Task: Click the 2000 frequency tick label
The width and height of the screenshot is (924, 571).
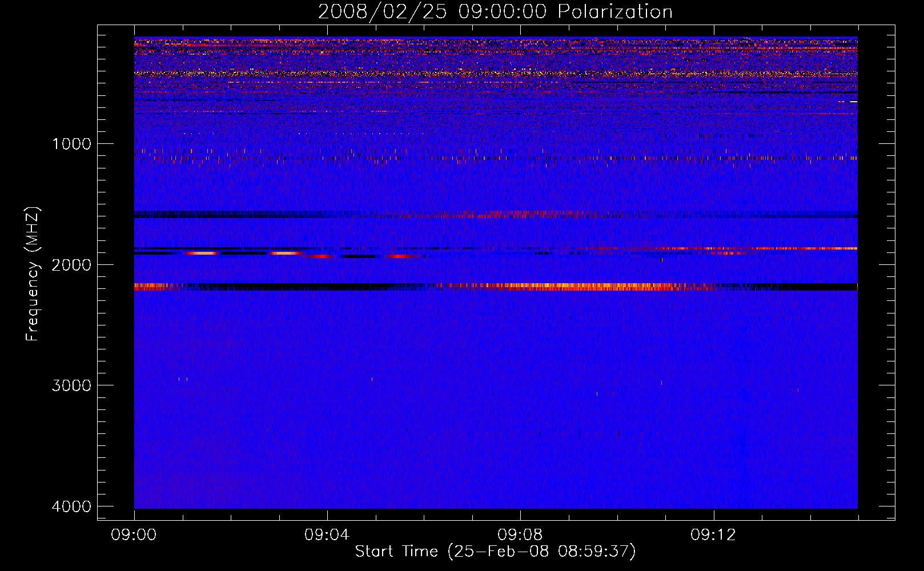Action: [x=71, y=265]
